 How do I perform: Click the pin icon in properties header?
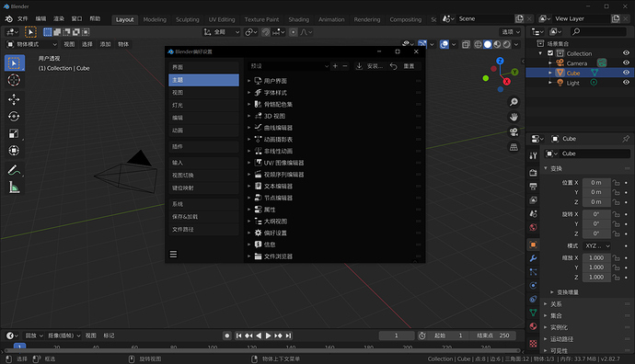626,139
